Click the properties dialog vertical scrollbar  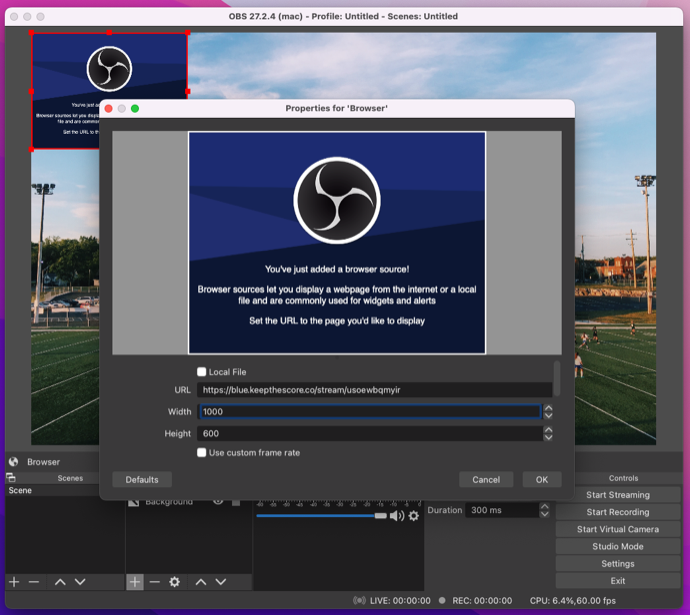click(x=557, y=378)
